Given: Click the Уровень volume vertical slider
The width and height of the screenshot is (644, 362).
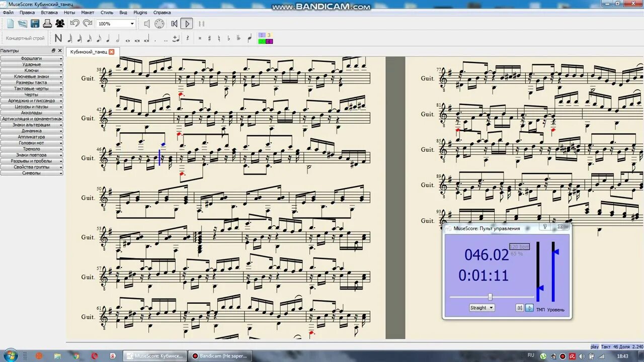Looking at the screenshot, I should pos(554,272).
